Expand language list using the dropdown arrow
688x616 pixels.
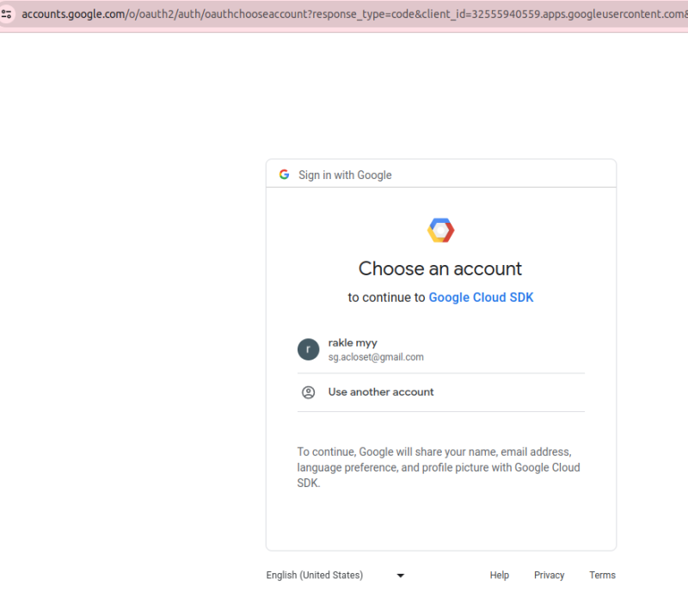click(401, 576)
